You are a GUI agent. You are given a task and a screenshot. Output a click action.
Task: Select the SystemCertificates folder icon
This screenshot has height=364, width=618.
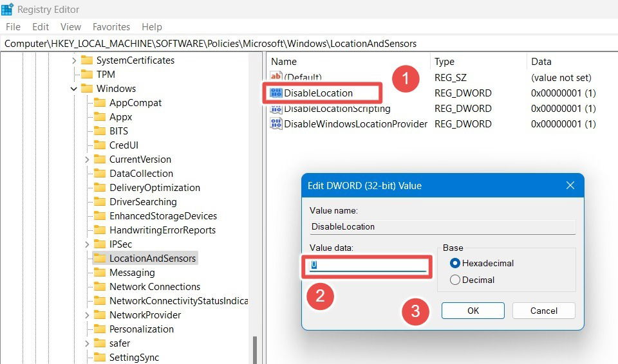pos(87,60)
